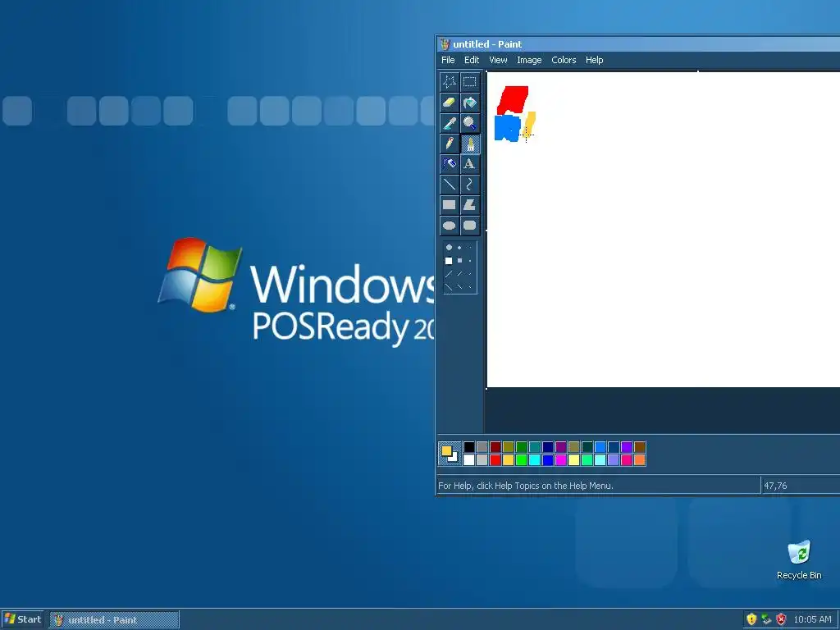Click the foreground/background color indicator box
Viewport: 840px width, 630px height.
pyautogui.click(x=450, y=453)
